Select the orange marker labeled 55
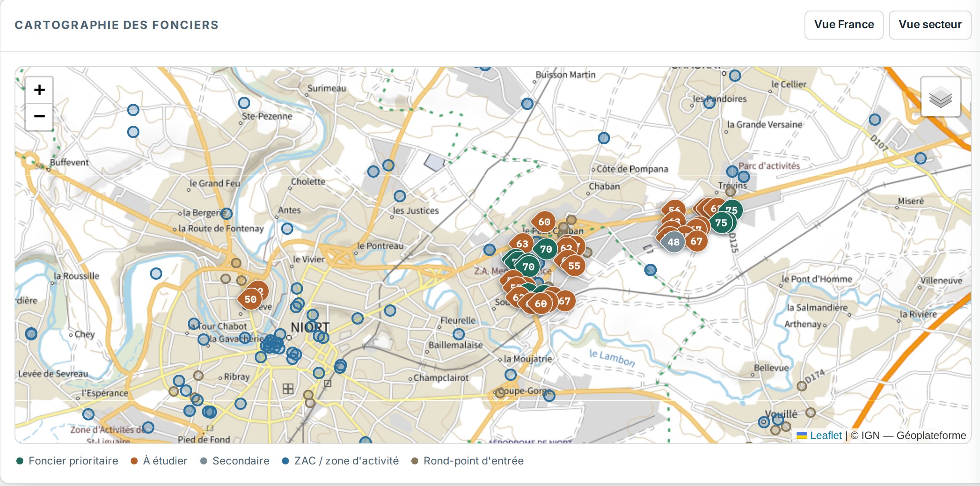 (x=574, y=266)
